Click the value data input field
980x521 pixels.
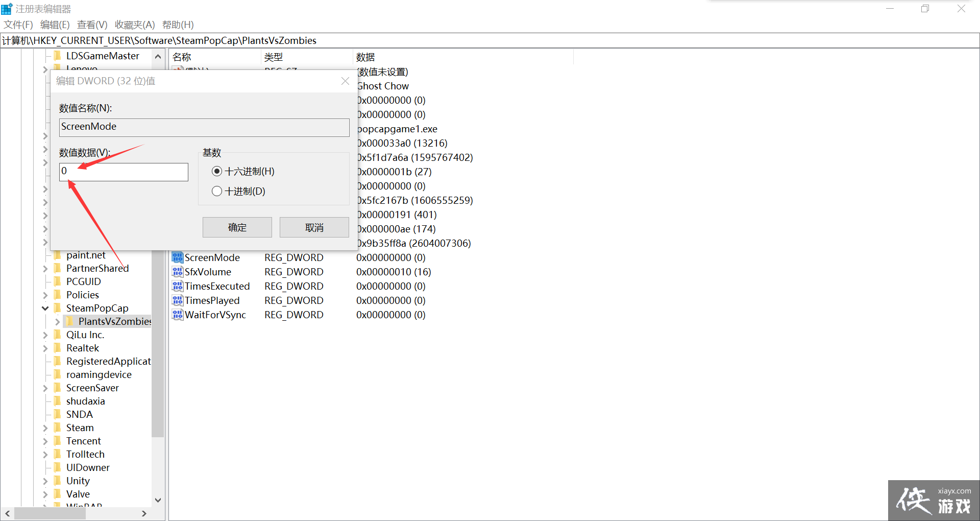pyautogui.click(x=124, y=172)
